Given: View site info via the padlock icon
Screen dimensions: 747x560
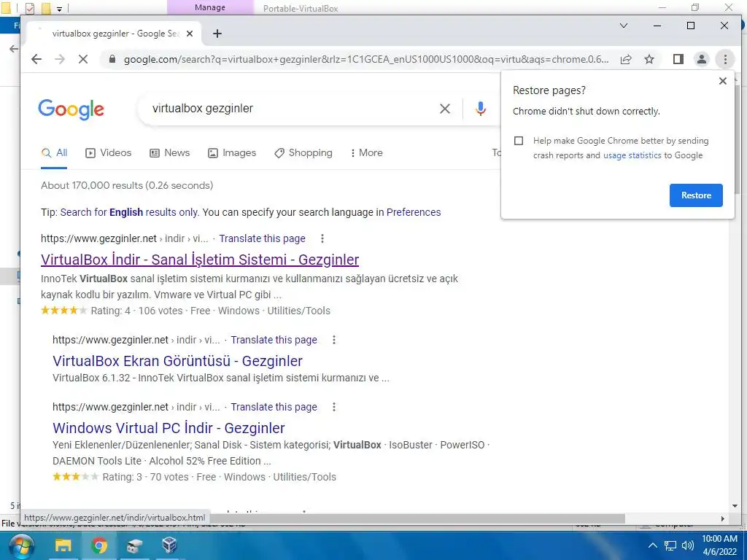Looking at the screenshot, I should [x=112, y=59].
